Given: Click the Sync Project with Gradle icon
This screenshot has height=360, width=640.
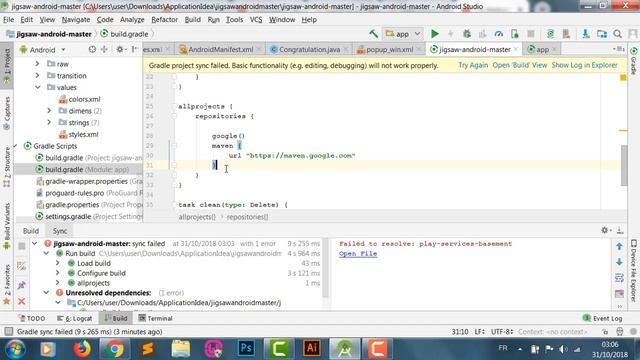Looking at the screenshot, I should 550,34.
